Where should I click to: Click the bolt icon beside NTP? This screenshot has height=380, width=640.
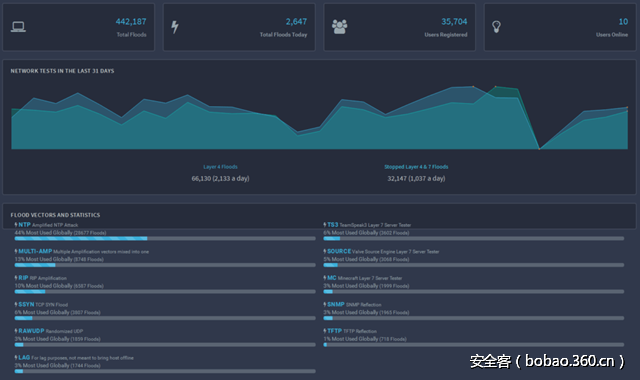tap(16, 224)
